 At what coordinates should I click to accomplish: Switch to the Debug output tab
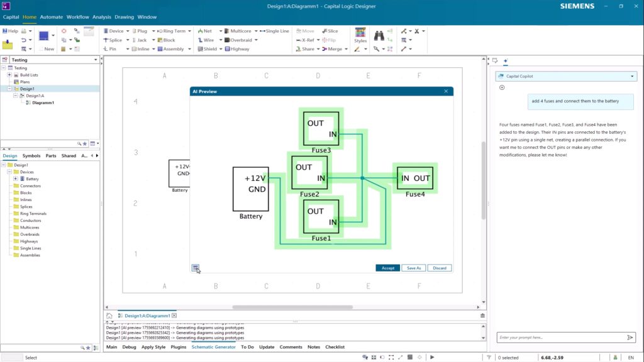[129, 347]
